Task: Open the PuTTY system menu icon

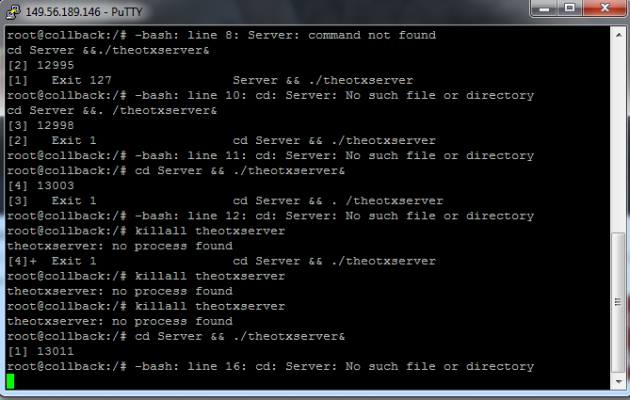Action: 13,12
